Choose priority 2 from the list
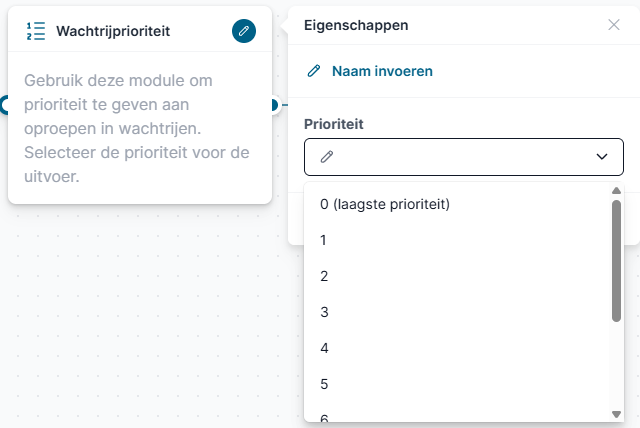The width and height of the screenshot is (640, 428). pos(459,276)
